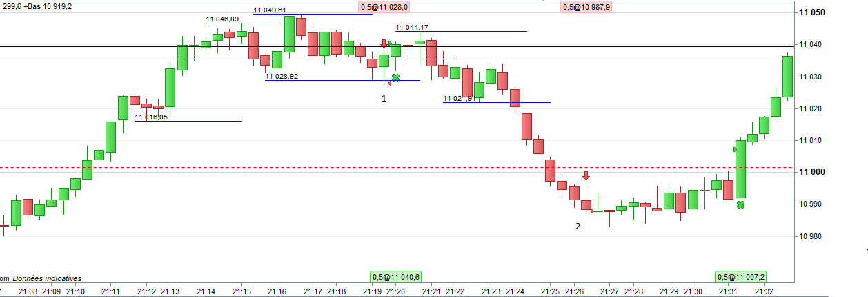
Task: Click the 10 990 price axis value
Action: [811, 204]
